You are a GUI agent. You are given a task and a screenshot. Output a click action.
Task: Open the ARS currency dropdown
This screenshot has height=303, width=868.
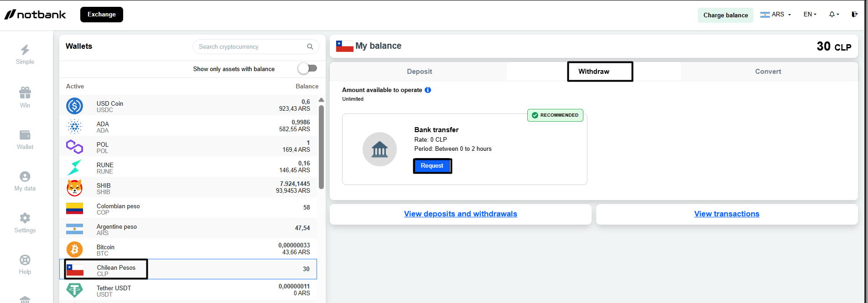click(x=775, y=15)
